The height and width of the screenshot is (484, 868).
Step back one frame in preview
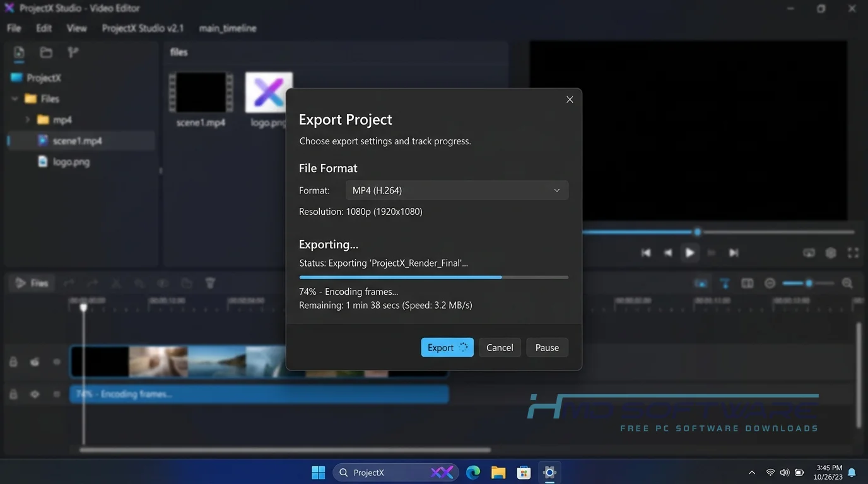click(667, 253)
